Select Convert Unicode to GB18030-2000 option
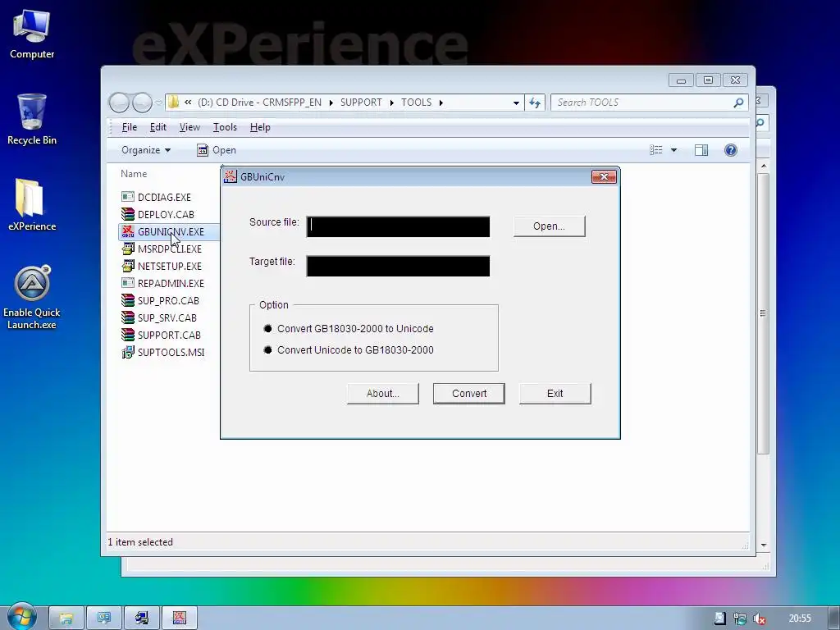The height and width of the screenshot is (630, 840). coord(349,349)
